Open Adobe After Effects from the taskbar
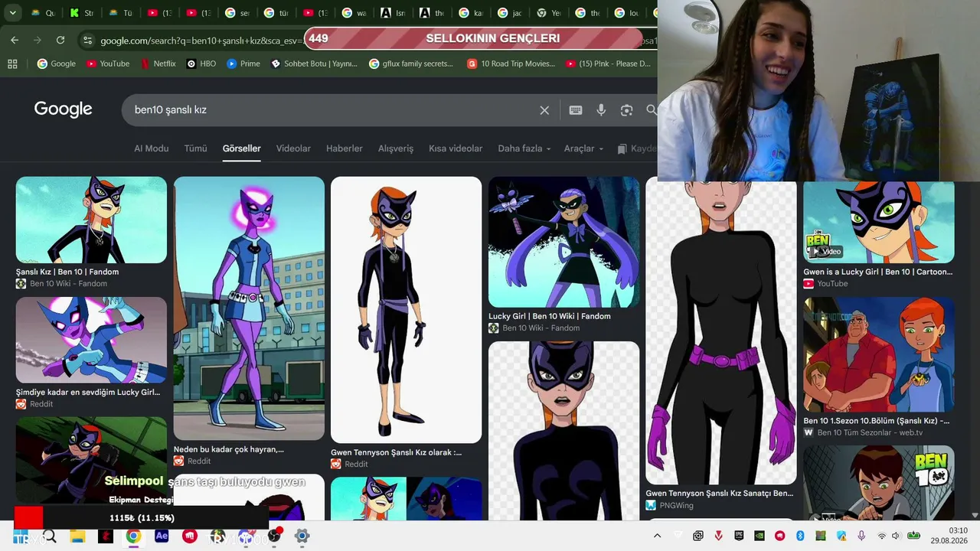 162,536
